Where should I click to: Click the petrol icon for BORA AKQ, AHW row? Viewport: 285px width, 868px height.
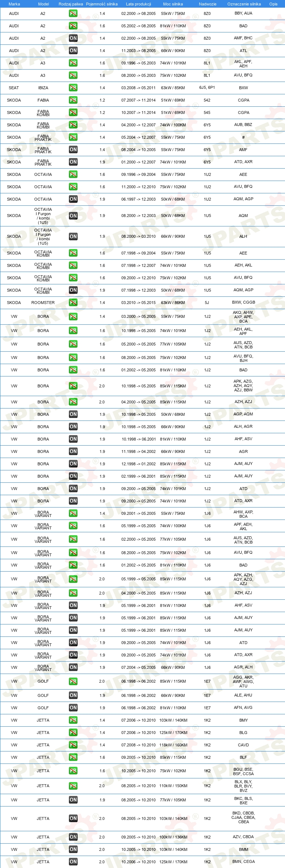[73, 317]
